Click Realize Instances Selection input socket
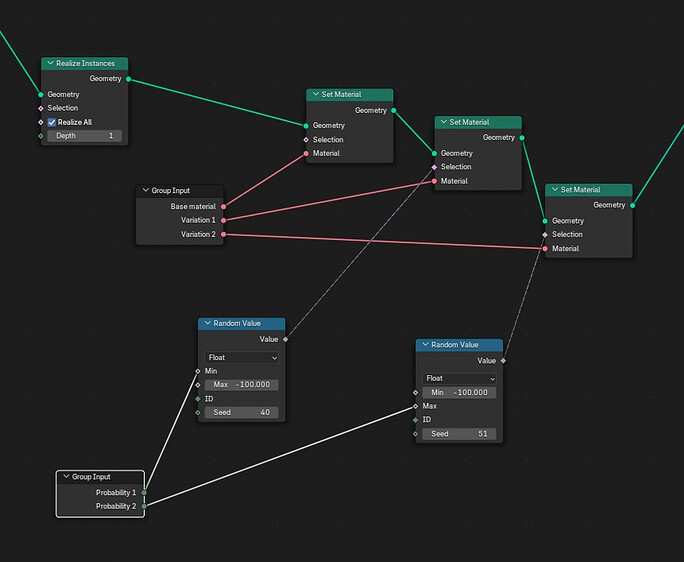Screen dimensions: 684x562 coord(41,108)
